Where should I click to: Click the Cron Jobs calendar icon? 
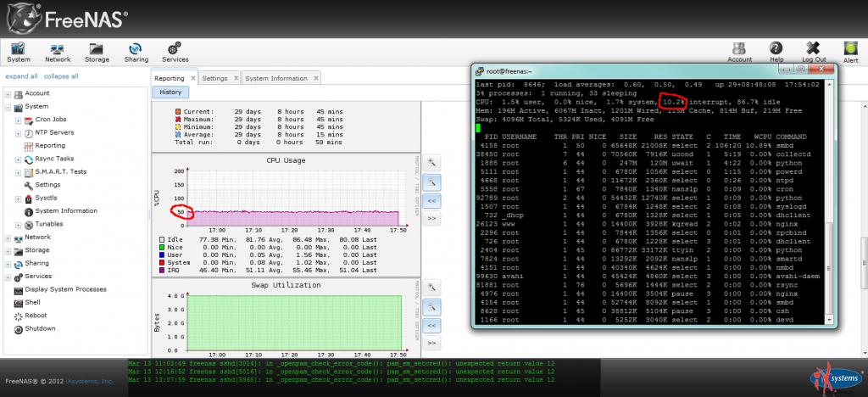pos(29,120)
